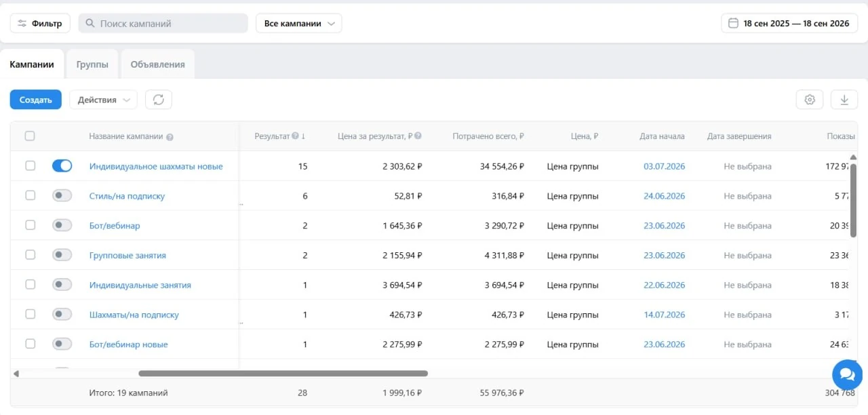This screenshot has width=868, height=415.
Task: Open campaign Индивидуальное шахматы новые
Action: coord(156,166)
